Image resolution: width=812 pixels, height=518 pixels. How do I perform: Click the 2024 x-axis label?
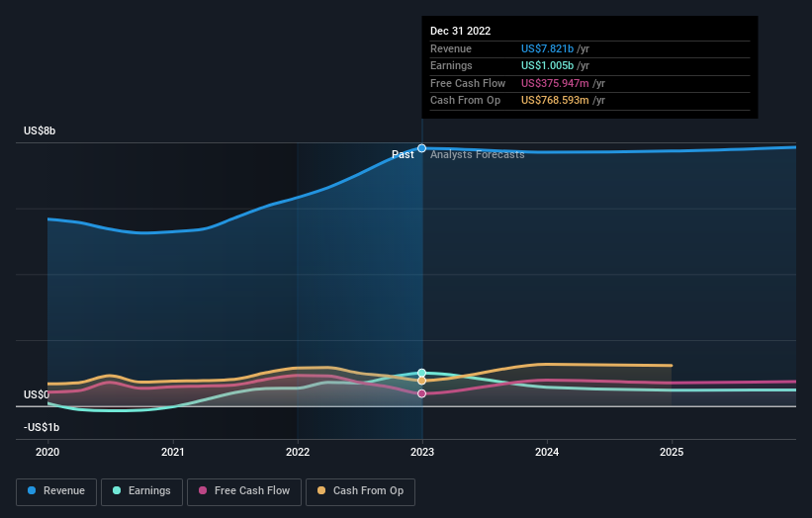coord(547,452)
